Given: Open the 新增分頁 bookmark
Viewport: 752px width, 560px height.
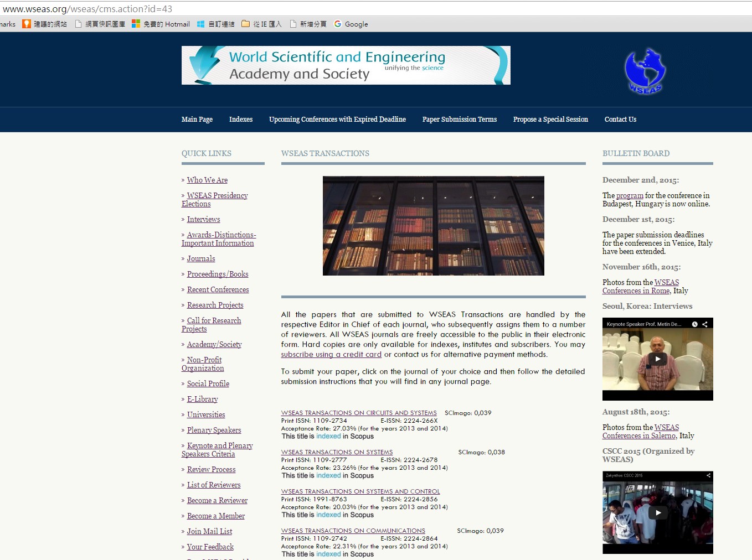Looking at the screenshot, I should [x=308, y=24].
